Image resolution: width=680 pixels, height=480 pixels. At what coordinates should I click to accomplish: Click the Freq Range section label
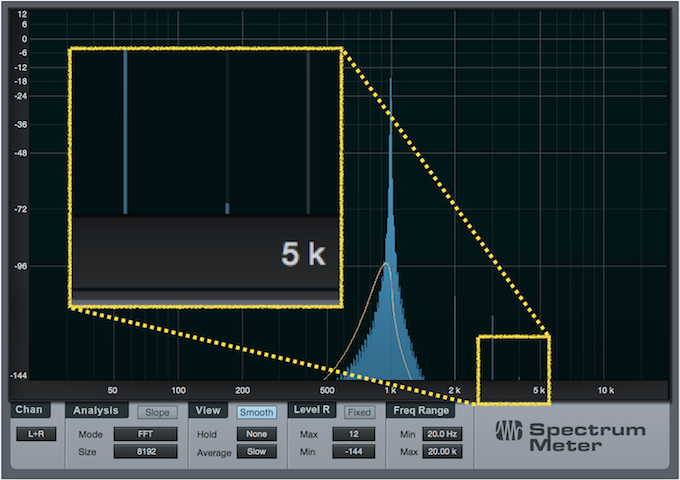(421, 410)
